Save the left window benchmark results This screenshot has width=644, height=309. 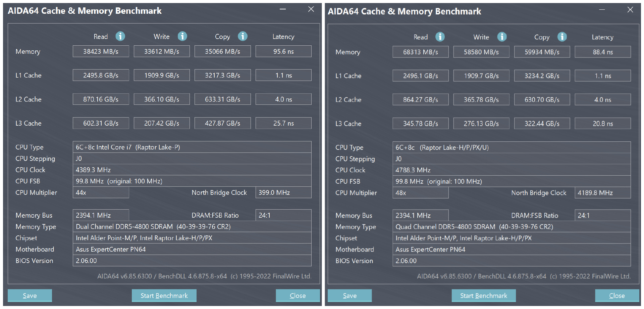[30, 296]
